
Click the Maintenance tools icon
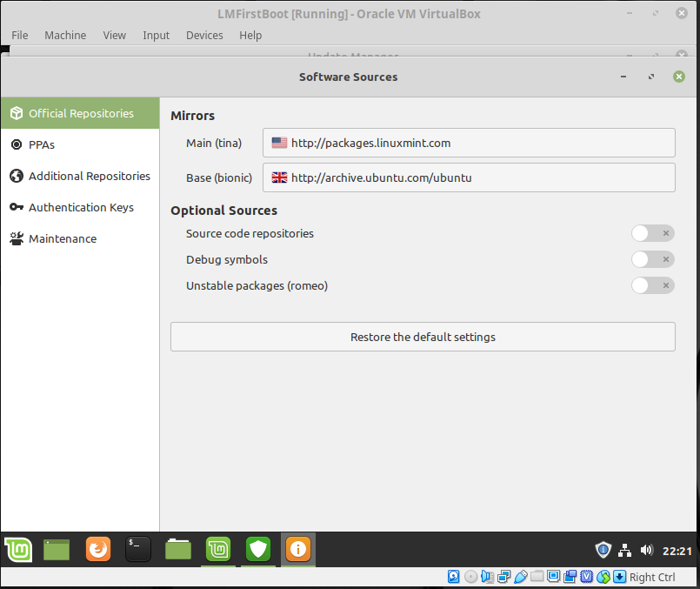(17, 238)
